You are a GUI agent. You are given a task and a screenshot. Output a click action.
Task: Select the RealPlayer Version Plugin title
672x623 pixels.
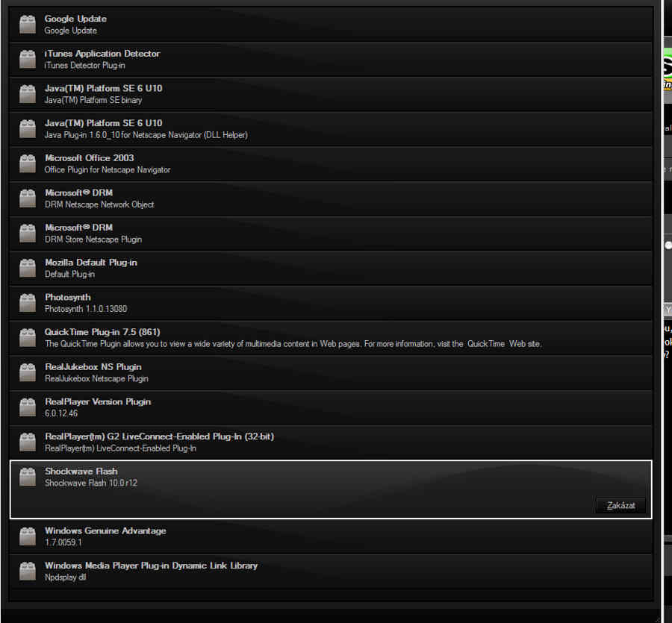click(98, 401)
